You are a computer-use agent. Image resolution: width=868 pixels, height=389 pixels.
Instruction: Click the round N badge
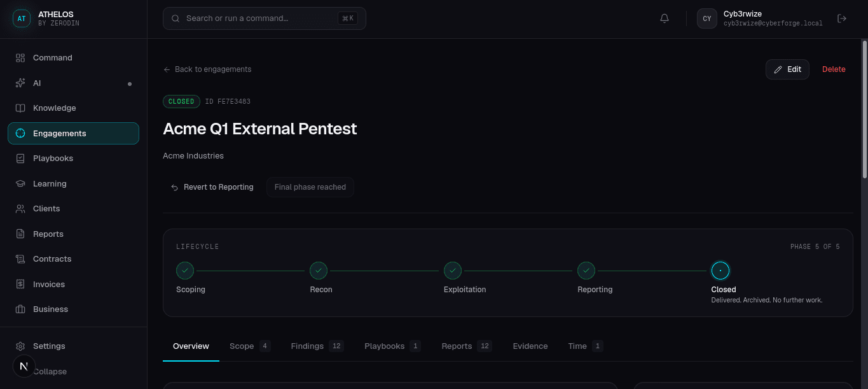[24, 366]
